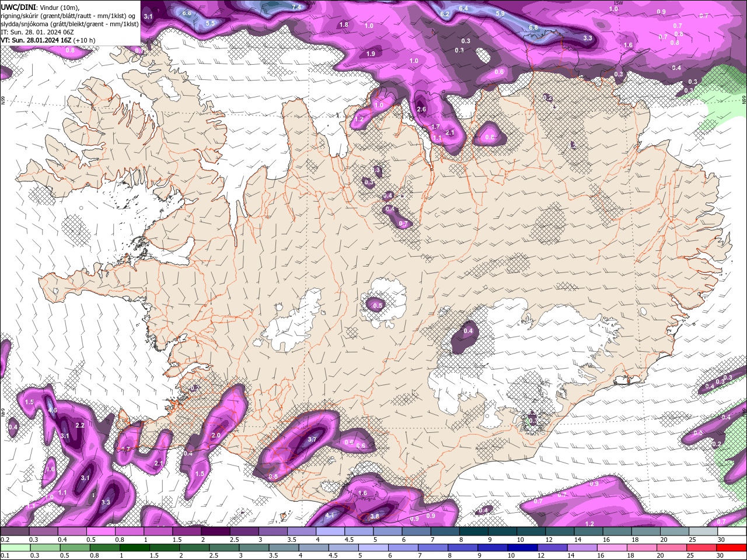Click the "7.4" snowfall value at the top

click(x=296, y=7)
